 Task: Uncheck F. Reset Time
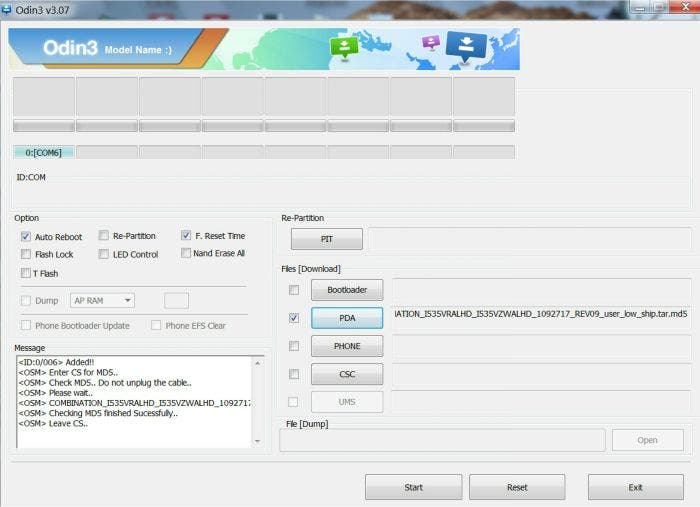[186, 236]
